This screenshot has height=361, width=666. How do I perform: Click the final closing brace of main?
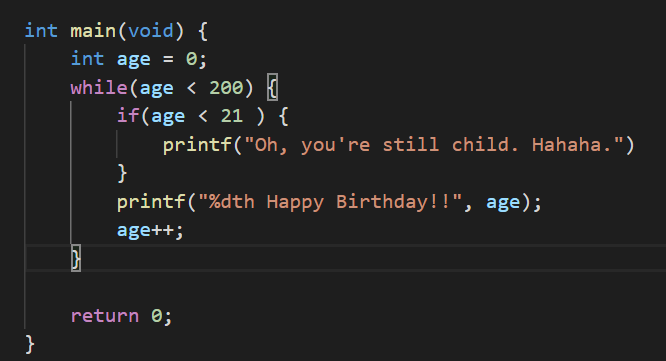pos(30,344)
